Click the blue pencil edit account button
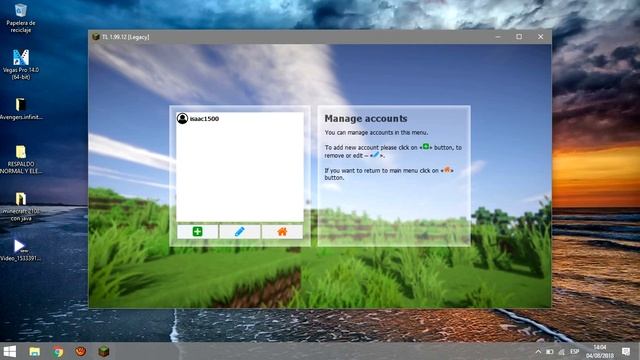 [x=240, y=232]
